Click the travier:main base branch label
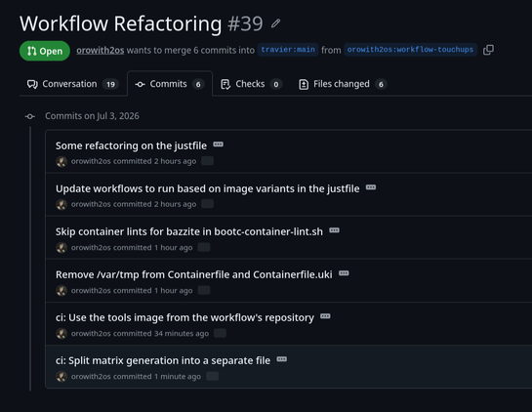This screenshot has height=412, width=532. pos(288,50)
